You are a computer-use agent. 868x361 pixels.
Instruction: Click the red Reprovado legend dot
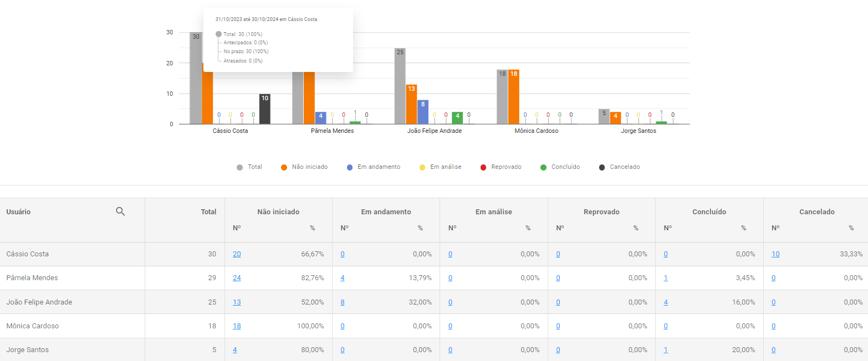[483, 167]
